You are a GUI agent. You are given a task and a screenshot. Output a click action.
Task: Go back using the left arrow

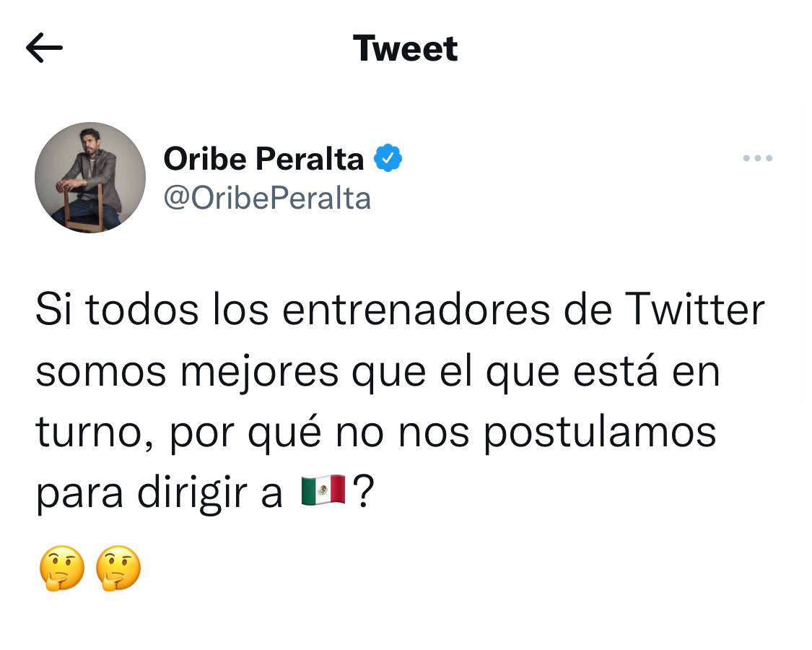click(44, 48)
